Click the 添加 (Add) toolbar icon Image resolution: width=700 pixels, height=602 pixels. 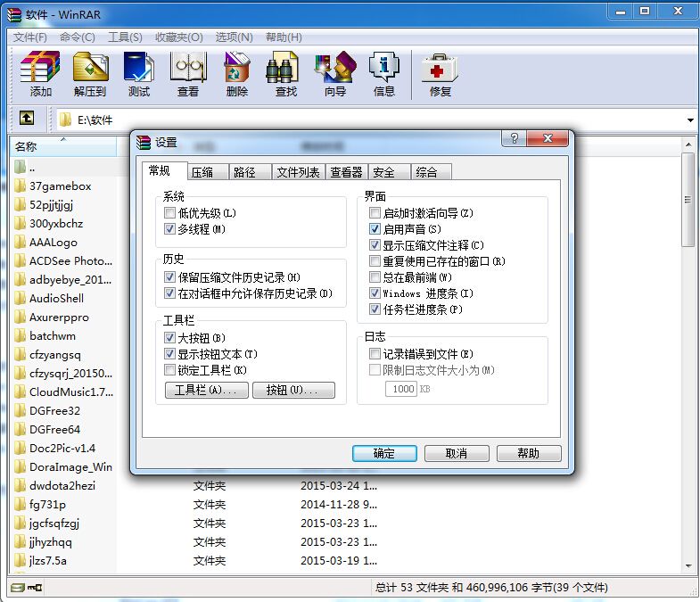[40, 67]
